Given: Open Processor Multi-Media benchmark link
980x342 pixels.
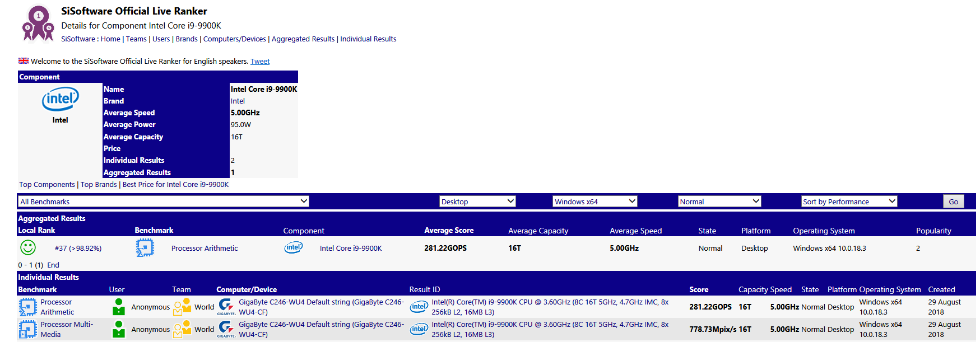Looking at the screenshot, I should pos(67,330).
